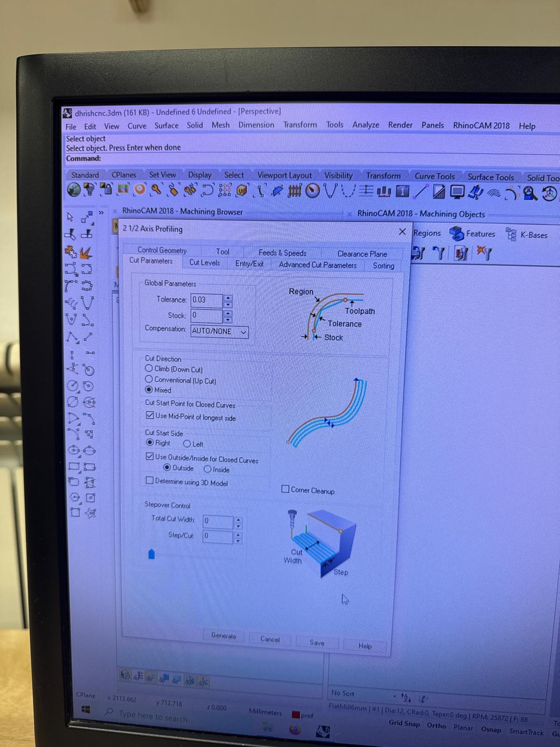
Task: Click the Cancel button in dialog
Action: coord(270,640)
